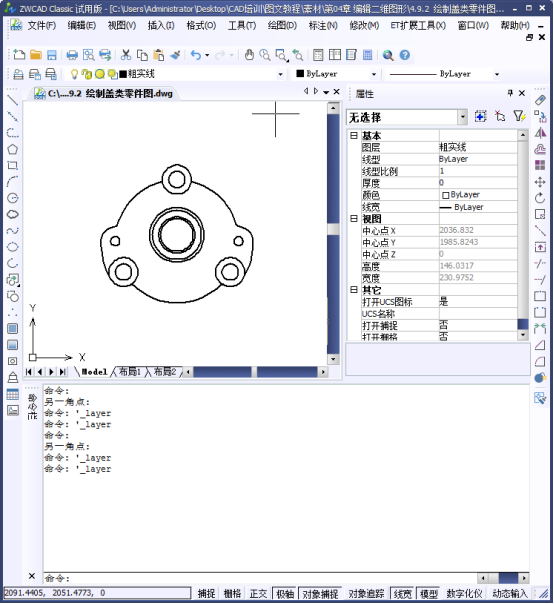Click the Undo arrow icon
Screen dimensions: 554x604
pos(196,55)
